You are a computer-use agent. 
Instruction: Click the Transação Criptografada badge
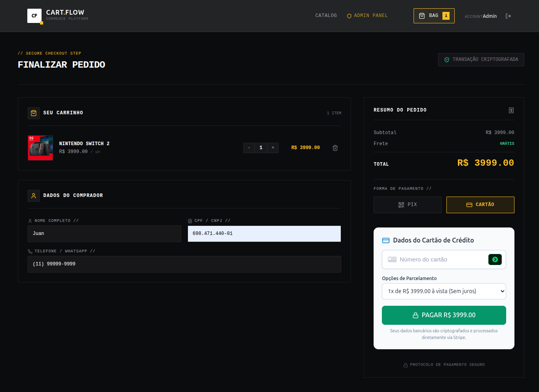click(x=481, y=60)
